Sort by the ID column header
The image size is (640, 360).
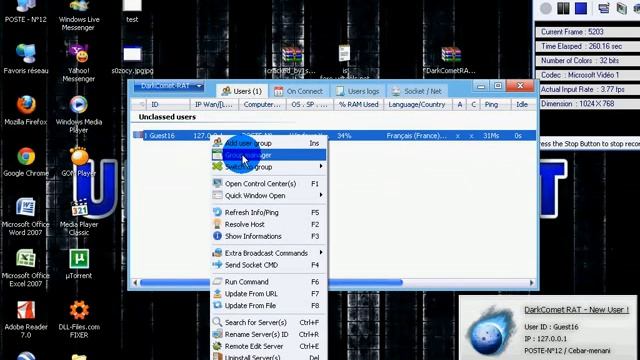coord(167,104)
